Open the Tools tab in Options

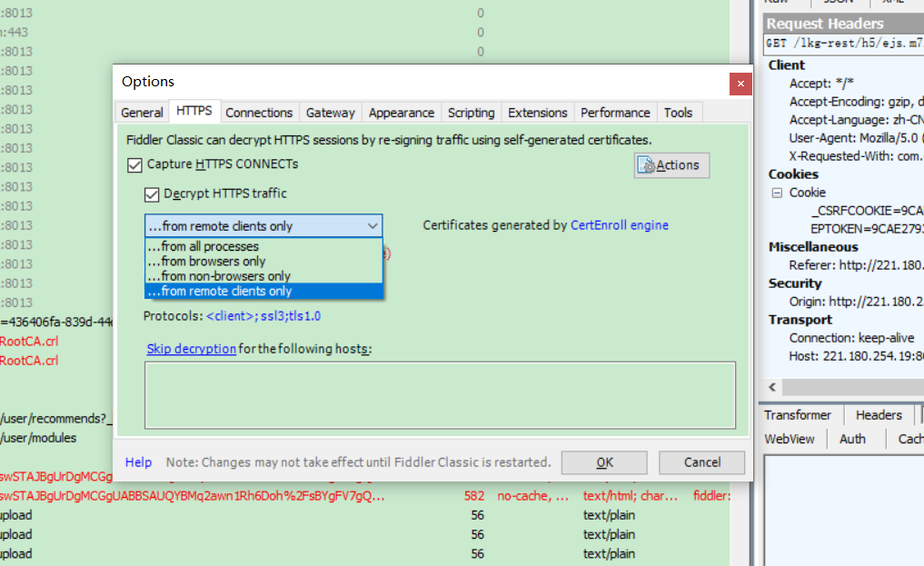[x=679, y=113]
